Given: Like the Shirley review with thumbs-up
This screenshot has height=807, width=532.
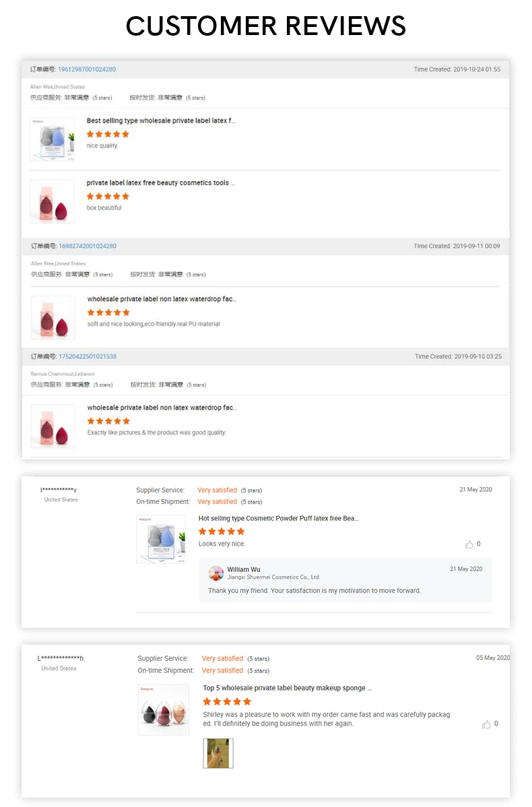Looking at the screenshot, I should (x=486, y=724).
